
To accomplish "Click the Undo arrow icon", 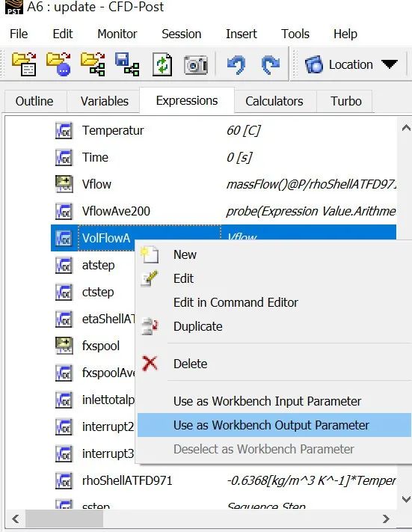I will (236, 64).
